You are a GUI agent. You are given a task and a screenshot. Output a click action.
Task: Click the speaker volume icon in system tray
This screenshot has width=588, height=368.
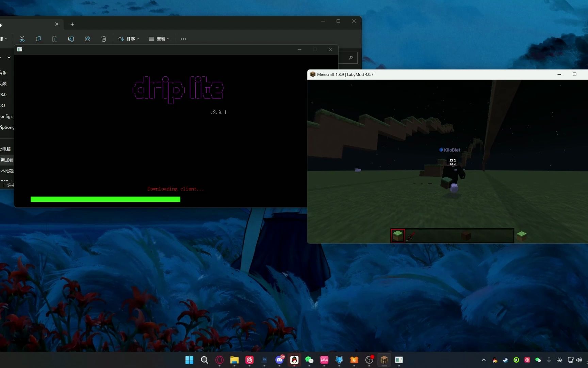coord(579,360)
